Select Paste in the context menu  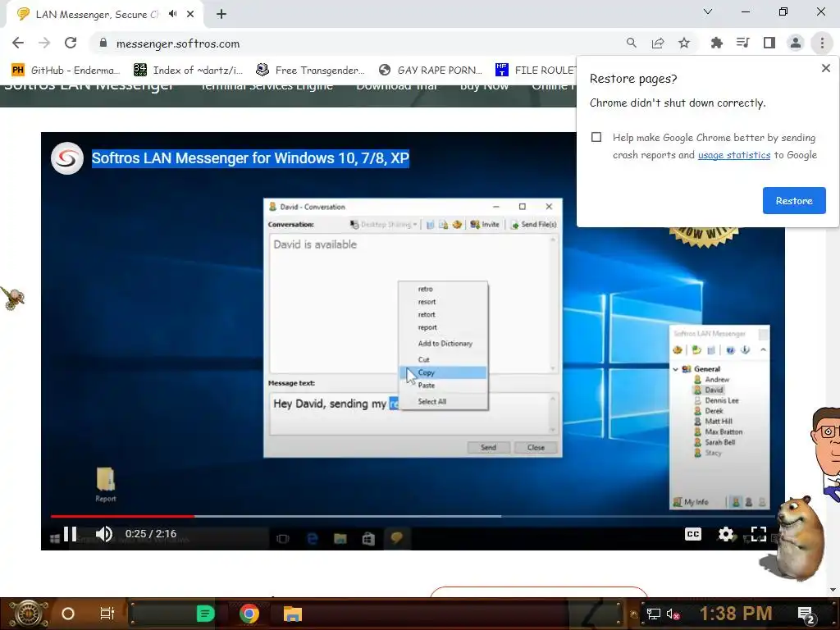(x=443, y=386)
